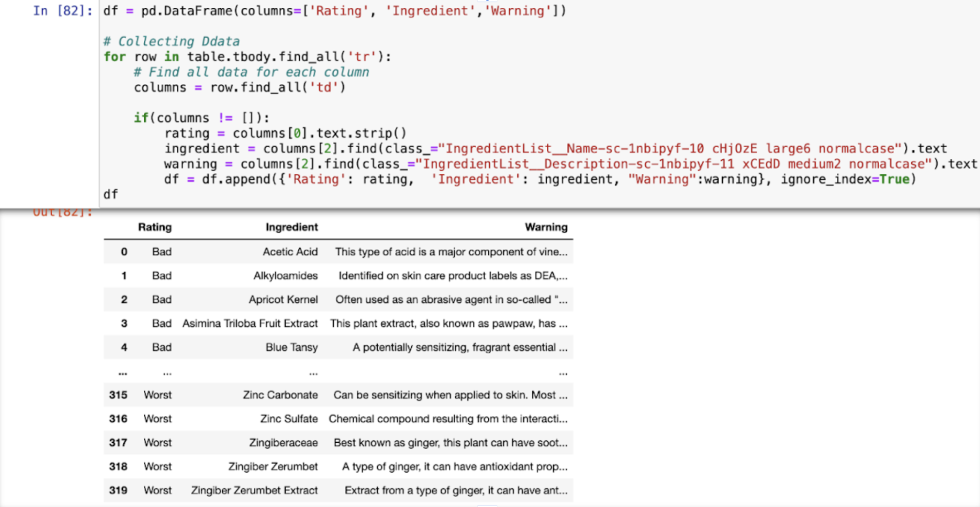Viewport: 980px width, 507px height.
Task: Click warning 'Identified on skin care product labels'
Action: click(x=453, y=276)
